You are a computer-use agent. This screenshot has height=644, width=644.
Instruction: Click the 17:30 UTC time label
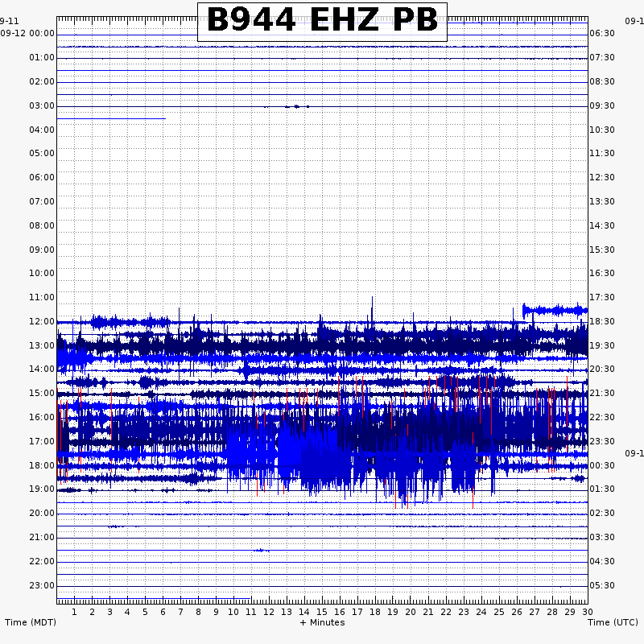[x=602, y=297]
